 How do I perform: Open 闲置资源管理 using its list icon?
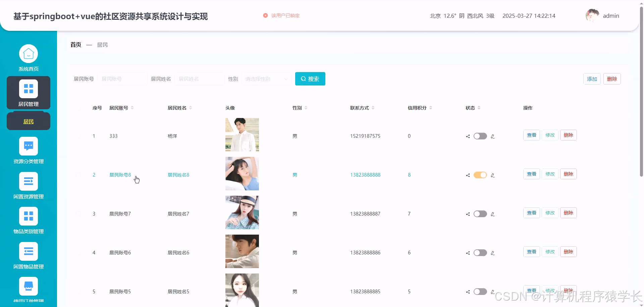pos(29,181)
